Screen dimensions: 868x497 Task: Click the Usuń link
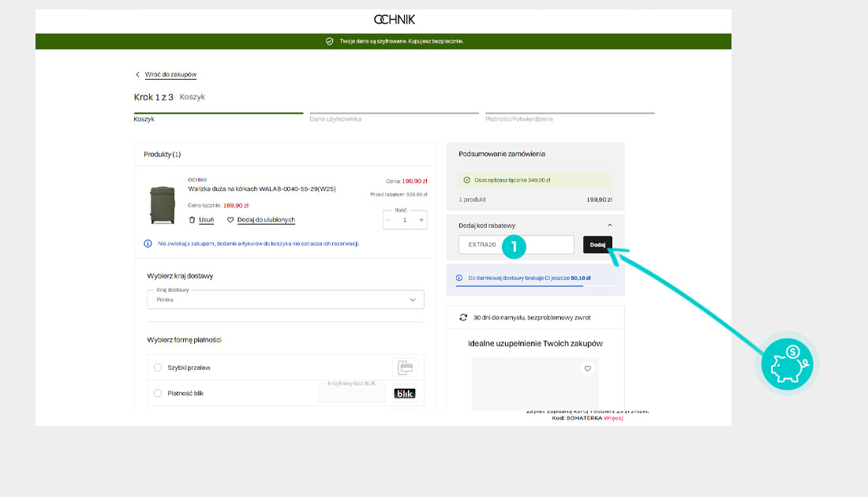206,220
